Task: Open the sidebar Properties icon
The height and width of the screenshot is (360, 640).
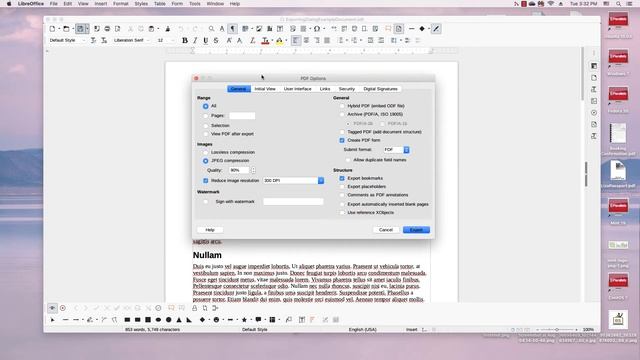Action: (x=594, y=66)
